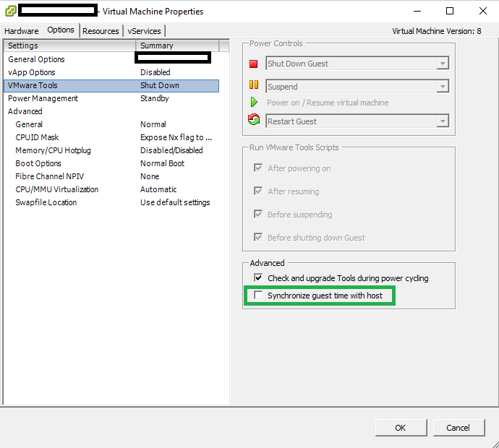Select the Memory/CPU Hotplug setting
Image resolution: width=499 pixels, height=448 pixels.
click(111, 150)
